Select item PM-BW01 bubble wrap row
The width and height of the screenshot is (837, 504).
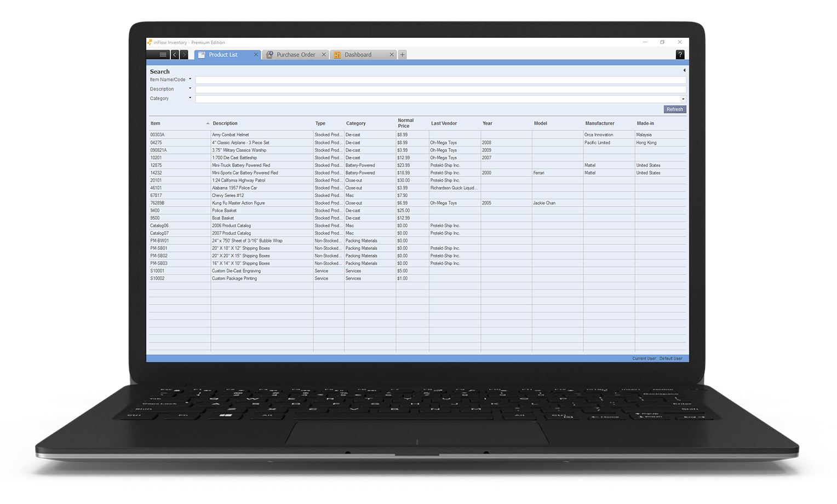417,240
